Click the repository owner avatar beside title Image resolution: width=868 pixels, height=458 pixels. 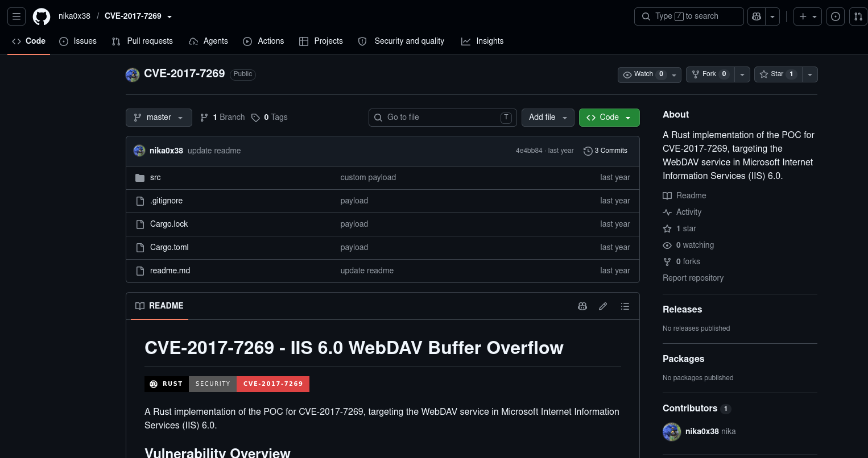point(133,74)
